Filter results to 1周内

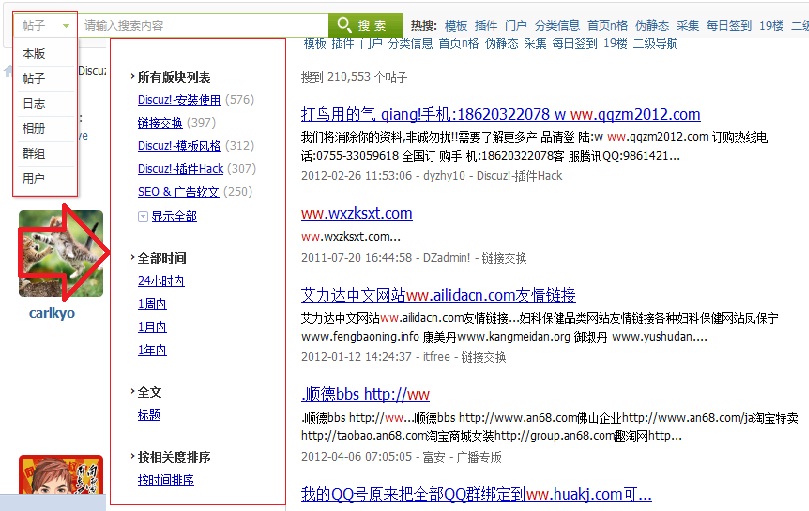(152, 304)
